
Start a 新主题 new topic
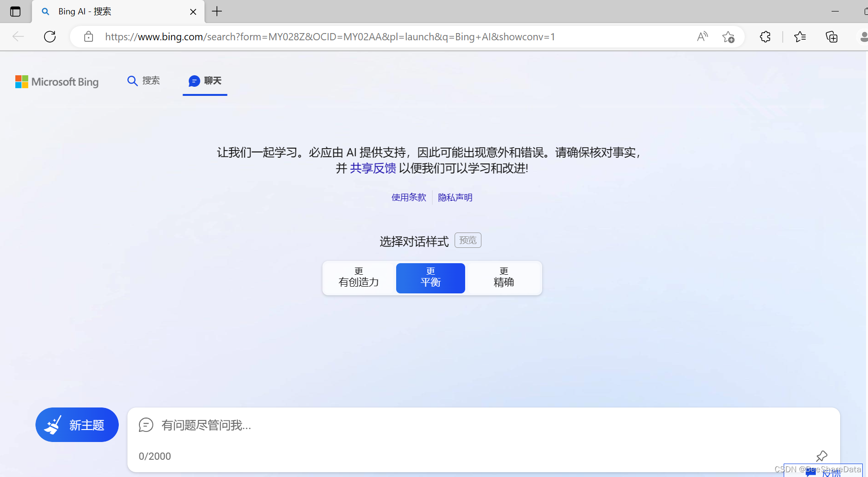coord(77,425)
